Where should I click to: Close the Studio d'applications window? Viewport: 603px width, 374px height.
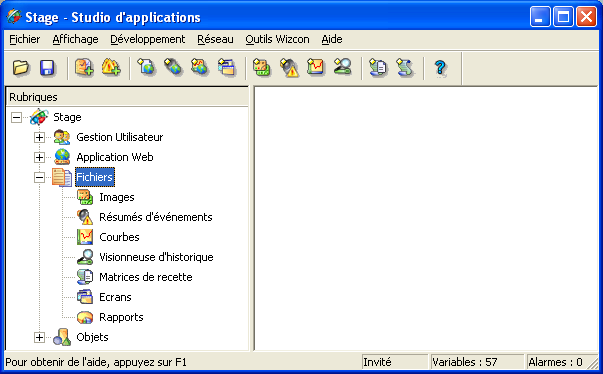click(586, 17)
